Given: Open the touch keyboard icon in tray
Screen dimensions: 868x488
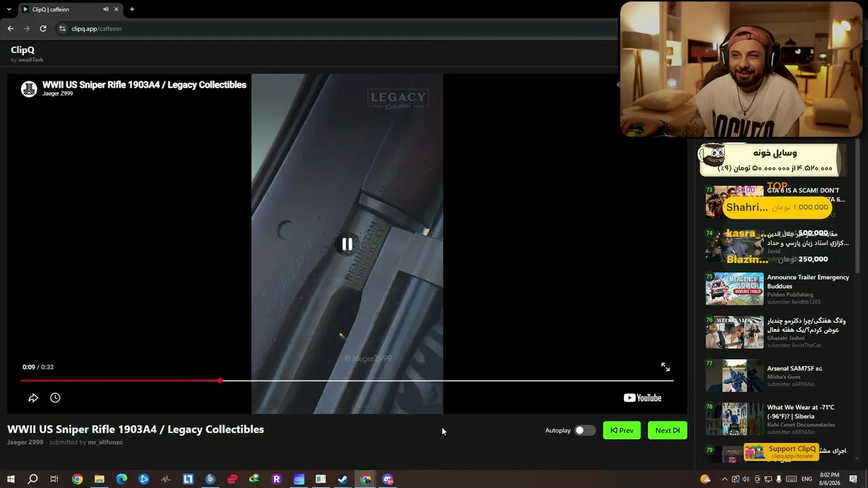Looking at the screenshot, I should (x=791, y=479).
